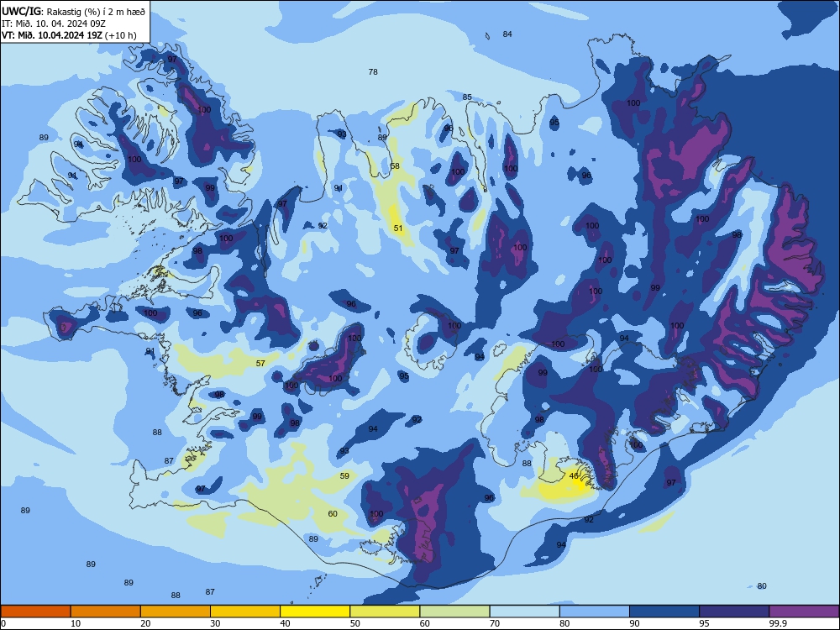Click the pale green 60–70 legend swatch
The height and width of the screenshot is (630, 840).
(454, 612)
